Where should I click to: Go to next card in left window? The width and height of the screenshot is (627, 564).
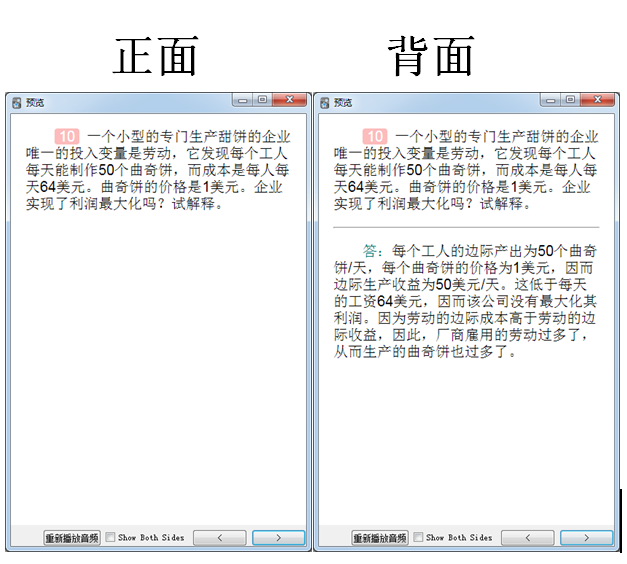pos(278,538)
